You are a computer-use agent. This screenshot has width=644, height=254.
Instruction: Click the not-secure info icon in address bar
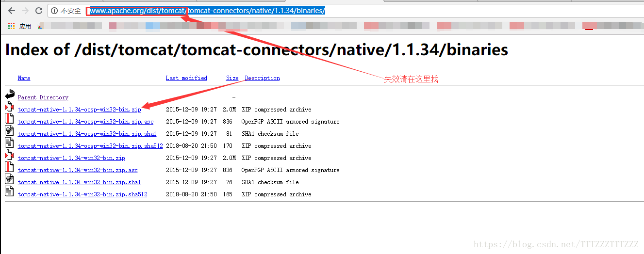[x=54, y=11]
